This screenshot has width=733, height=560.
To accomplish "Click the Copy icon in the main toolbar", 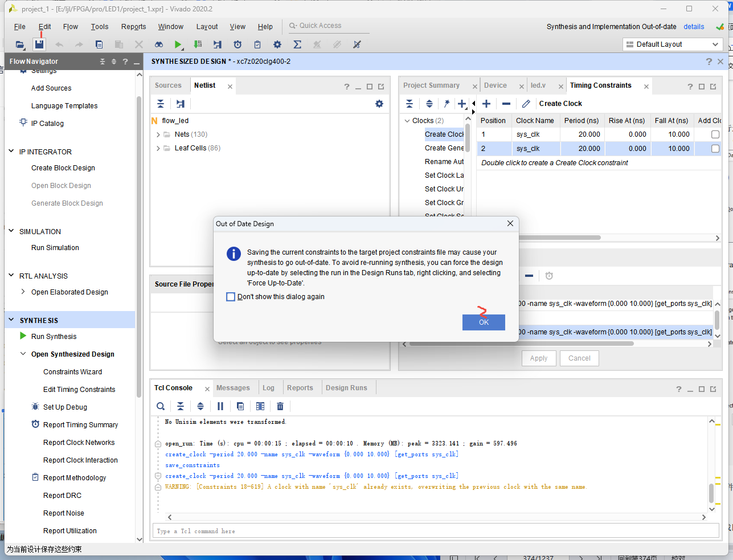I will [99, 44].
